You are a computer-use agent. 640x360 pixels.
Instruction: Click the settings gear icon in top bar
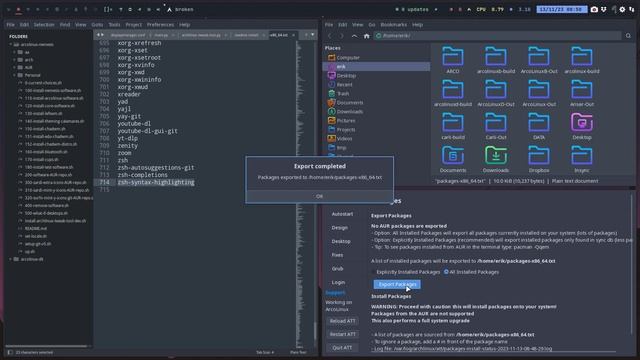point(622,9)
